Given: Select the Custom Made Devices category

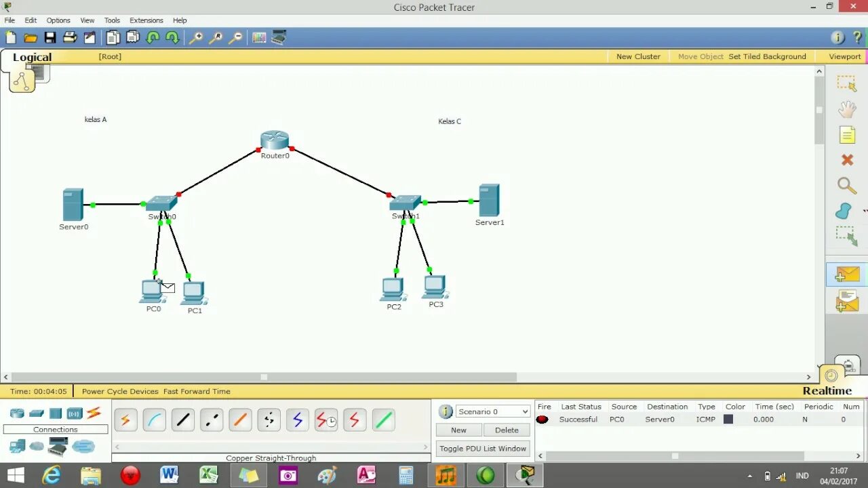Looking at the screenshot, I should pyautogui.click(x=58, y=447).
